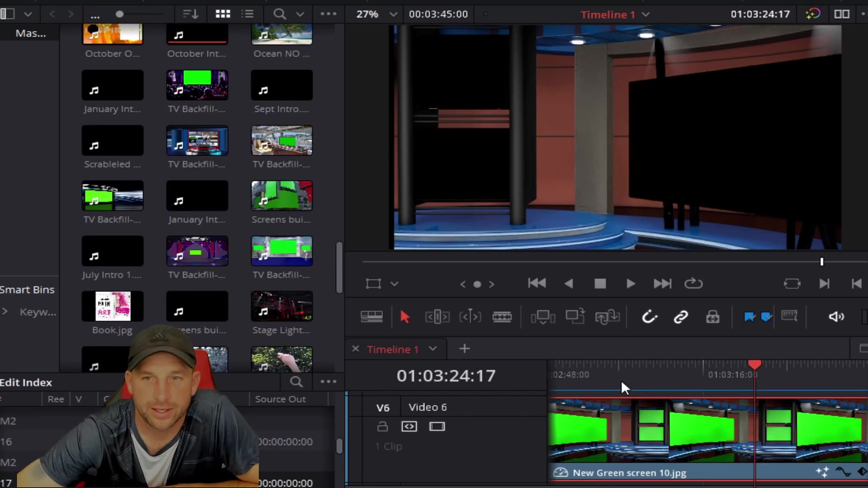This screenshot has height=488, width=868.
Task: Click the Overwrite clip icon
Action: [x=576, y=316]
